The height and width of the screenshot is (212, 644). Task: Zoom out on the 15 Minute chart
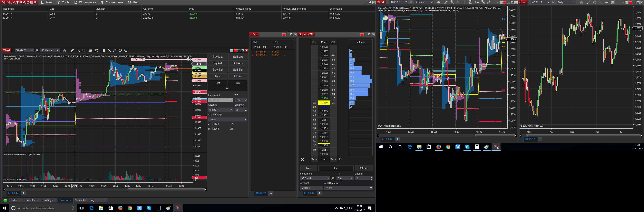pos(84,50)
